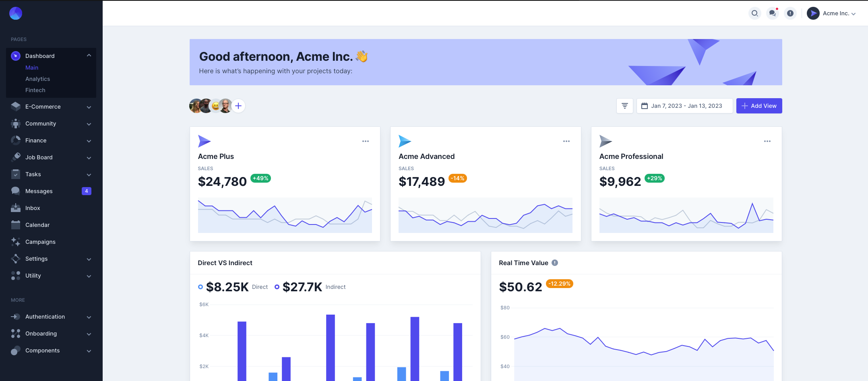868x381 pixels.
Task: Open the date range picker field
Action: tap(684, 106)
